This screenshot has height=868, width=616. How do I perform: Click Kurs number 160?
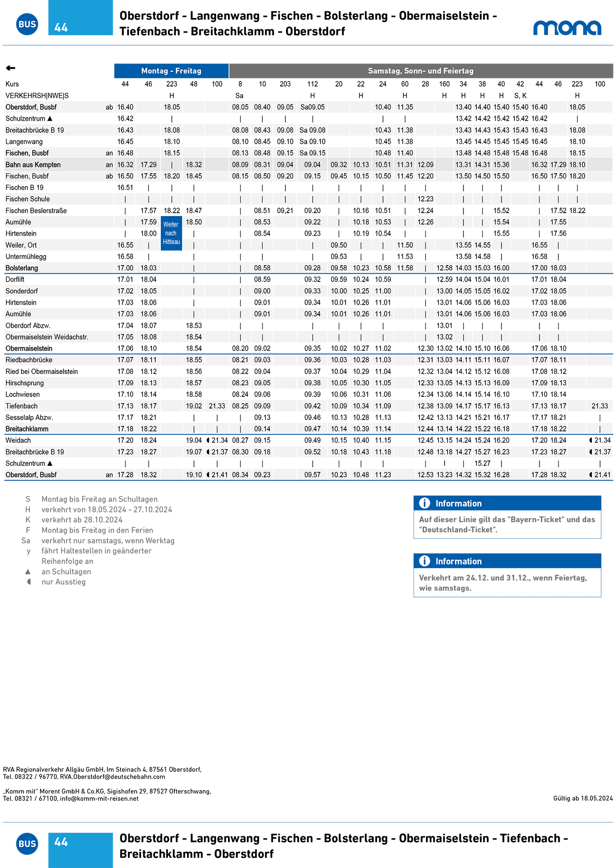444,84
